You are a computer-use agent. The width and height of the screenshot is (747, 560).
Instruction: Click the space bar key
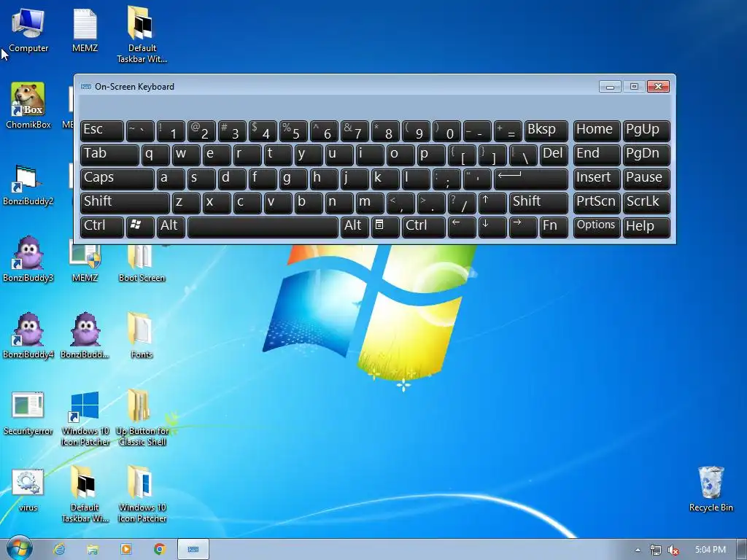[263, 227]
